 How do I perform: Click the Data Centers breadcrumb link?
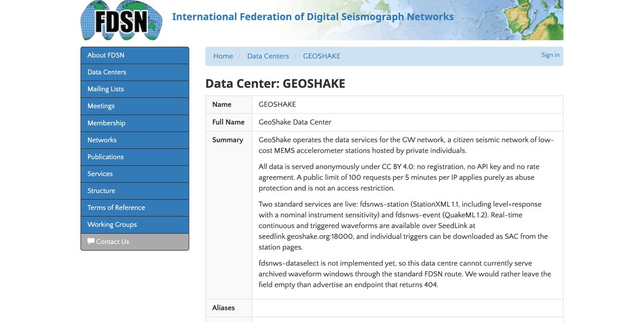pos(268,56)
